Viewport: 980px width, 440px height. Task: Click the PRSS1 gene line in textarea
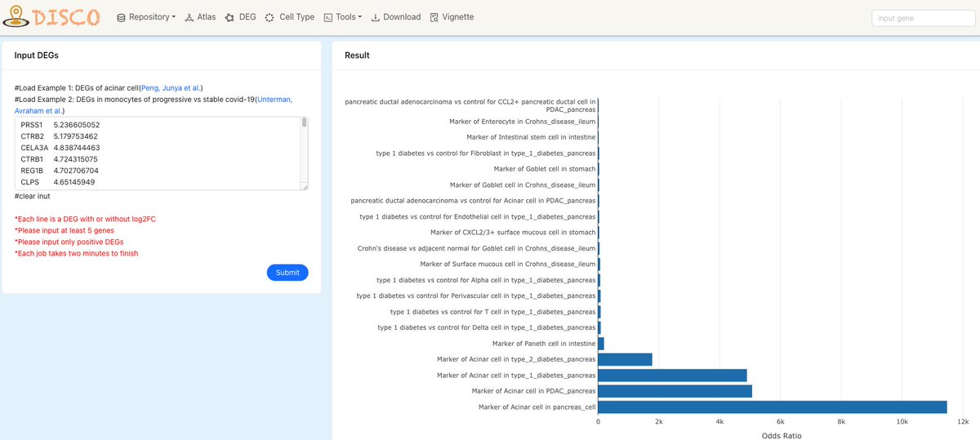click(60, 125)
